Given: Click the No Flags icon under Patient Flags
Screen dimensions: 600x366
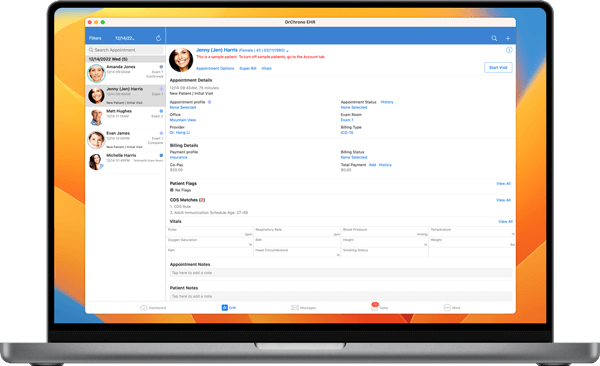Looking at the screenshot, I should click(x=172, y=190).
